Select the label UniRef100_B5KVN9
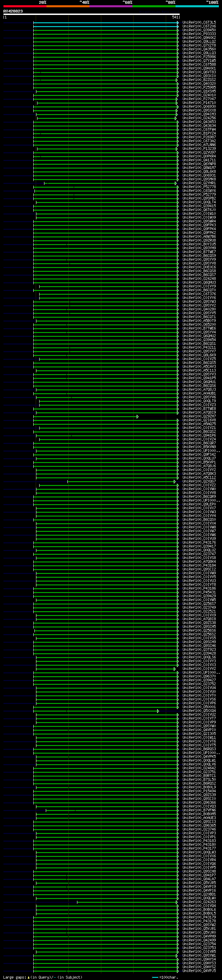This screenshot has height=980, width=222. point(199,447)
